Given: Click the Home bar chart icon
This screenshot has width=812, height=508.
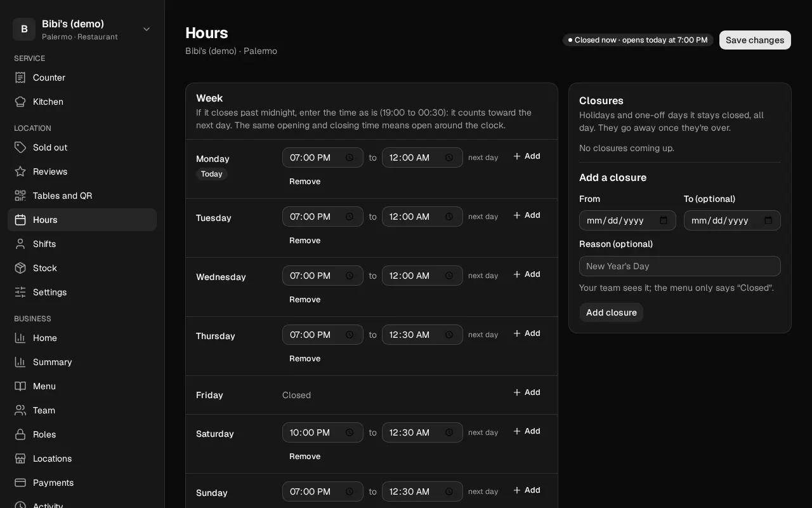Looking at the screenshot, I should 20,338.
